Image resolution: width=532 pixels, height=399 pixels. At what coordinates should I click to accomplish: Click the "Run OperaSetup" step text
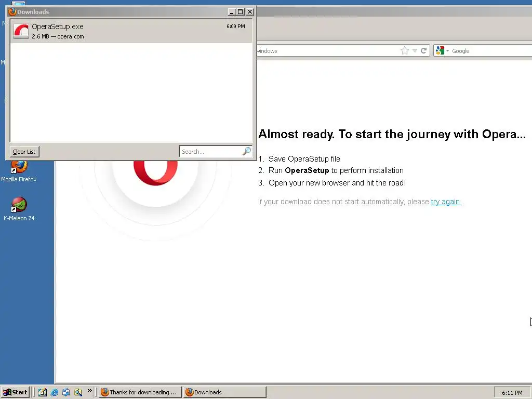(336, 170)
